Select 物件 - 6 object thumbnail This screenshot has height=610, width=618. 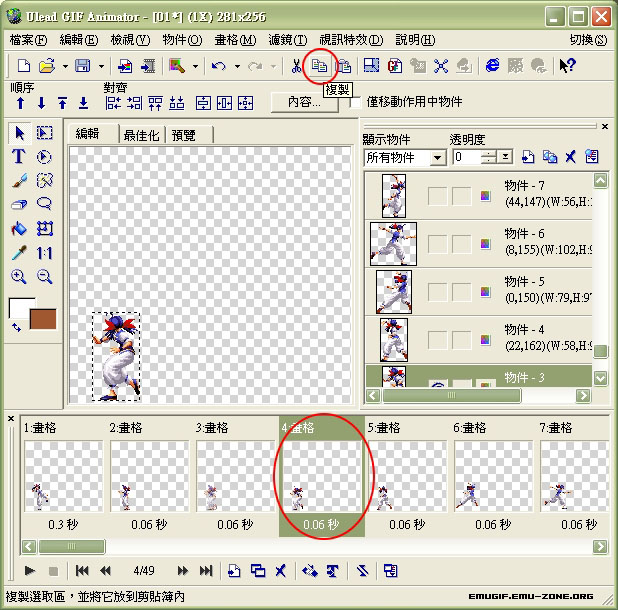coord(393,244)
